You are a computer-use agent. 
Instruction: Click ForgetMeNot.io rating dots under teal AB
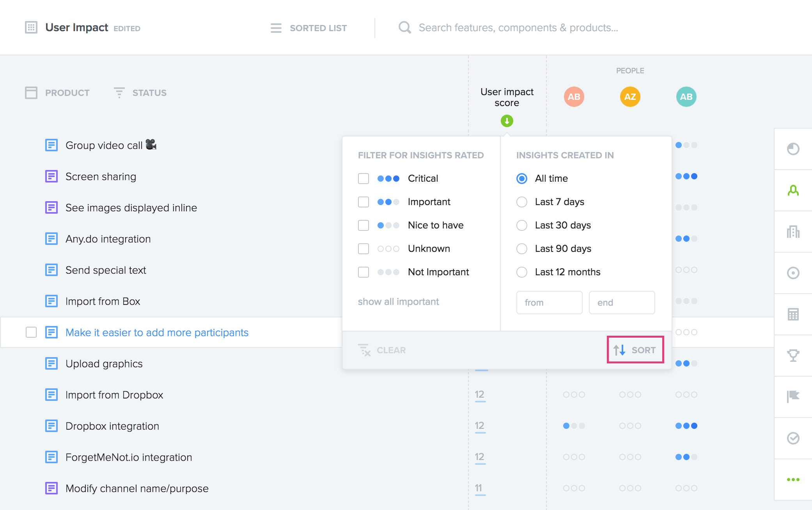[x=686, y=457]
